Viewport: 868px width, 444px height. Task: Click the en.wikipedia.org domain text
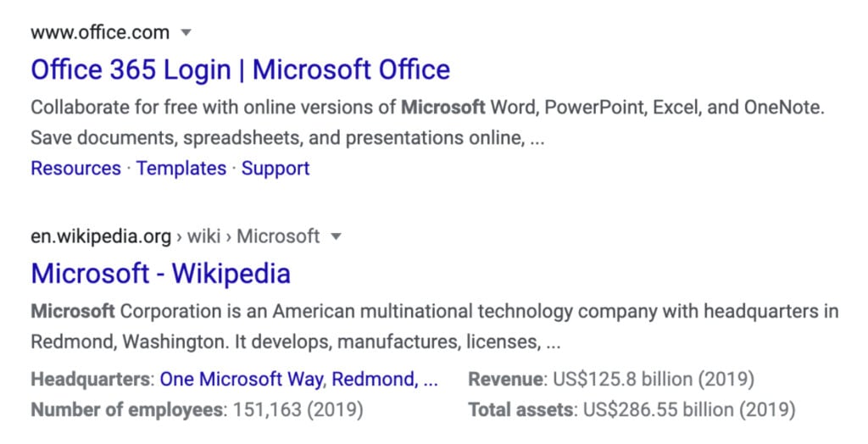(101, 237)
